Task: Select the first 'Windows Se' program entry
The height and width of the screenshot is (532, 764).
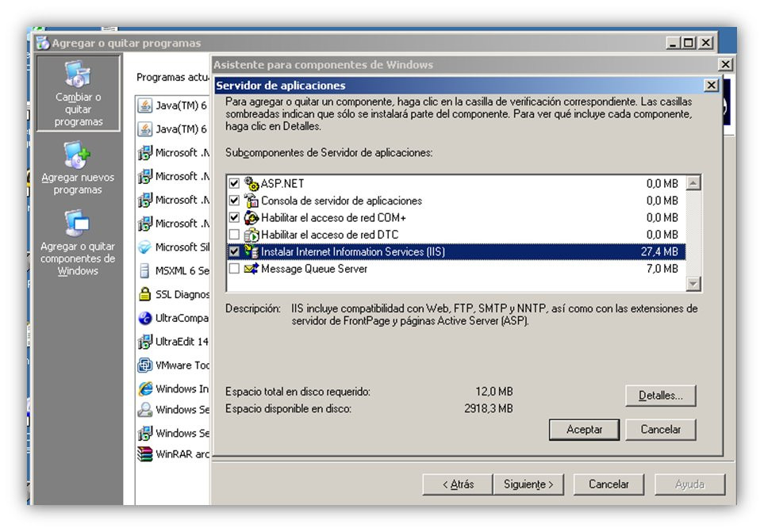Action: click(x=173, y=410)
